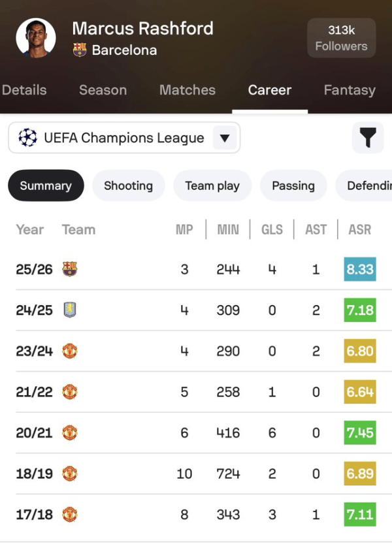Click Manchester United badge in 23/24 row
The width and height of the screenshot is (392, 548).
pos(70,351)
